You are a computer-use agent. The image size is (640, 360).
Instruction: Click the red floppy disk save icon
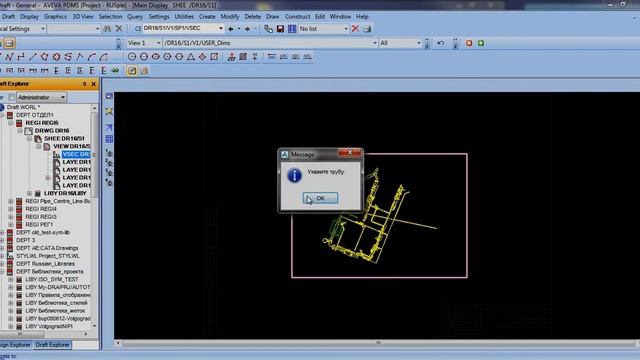pos(280,29)
